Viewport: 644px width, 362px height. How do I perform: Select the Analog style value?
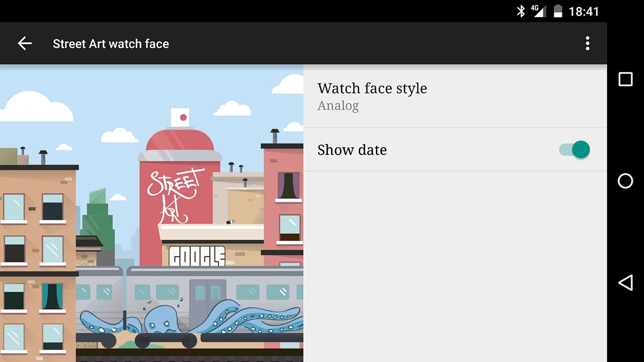(338, 106)
